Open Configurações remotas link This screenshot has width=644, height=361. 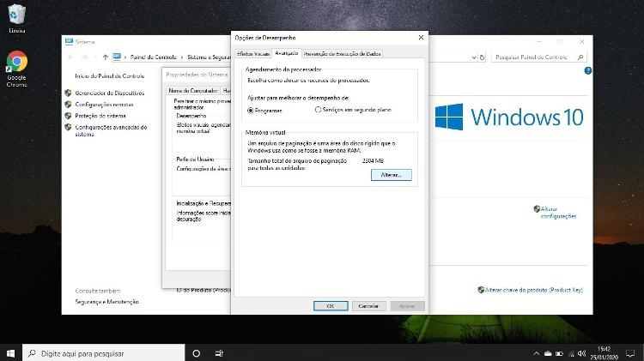coord(104,105)
